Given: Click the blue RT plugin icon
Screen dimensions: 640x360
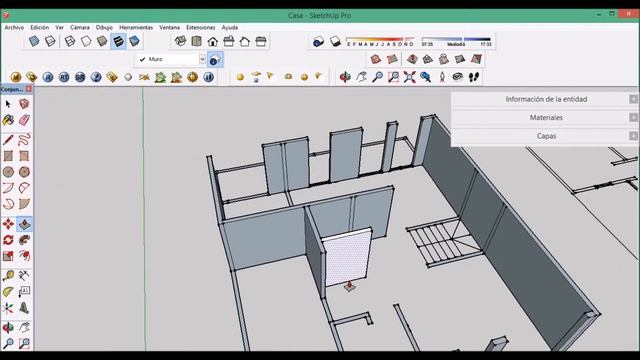Looking at the screenshot, I should (64, 77).
